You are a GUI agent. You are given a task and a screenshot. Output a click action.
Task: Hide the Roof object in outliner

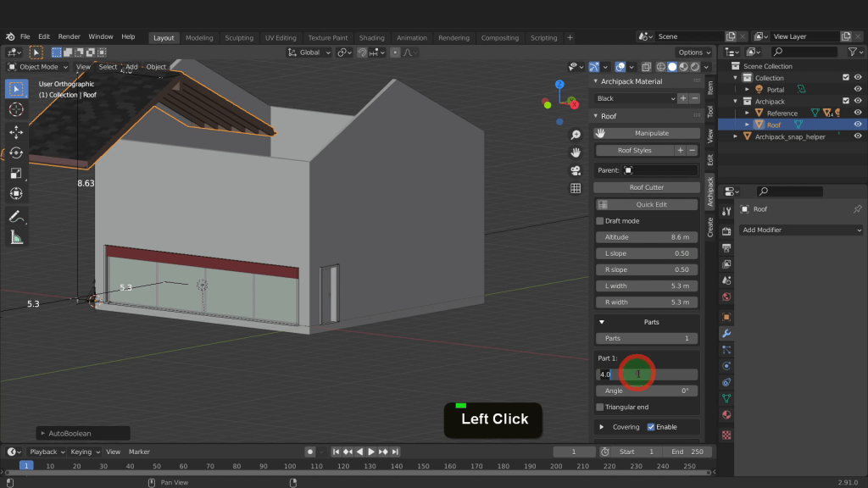pos(858,125)
